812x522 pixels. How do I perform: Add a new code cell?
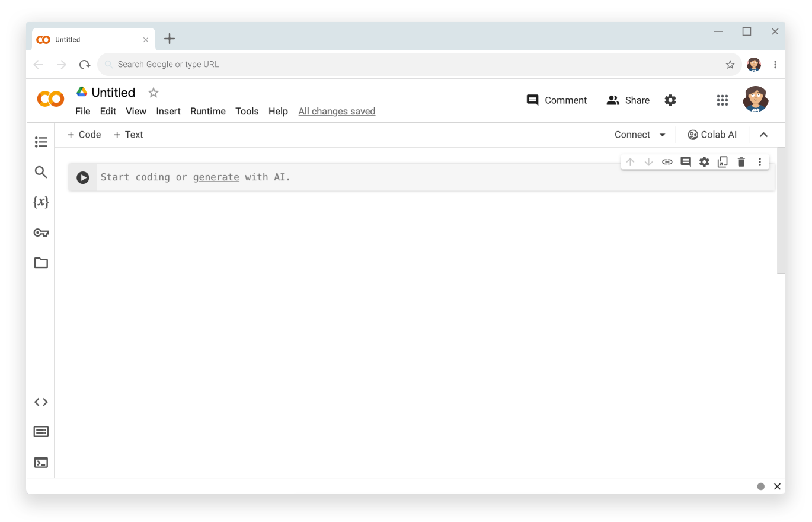84,135
